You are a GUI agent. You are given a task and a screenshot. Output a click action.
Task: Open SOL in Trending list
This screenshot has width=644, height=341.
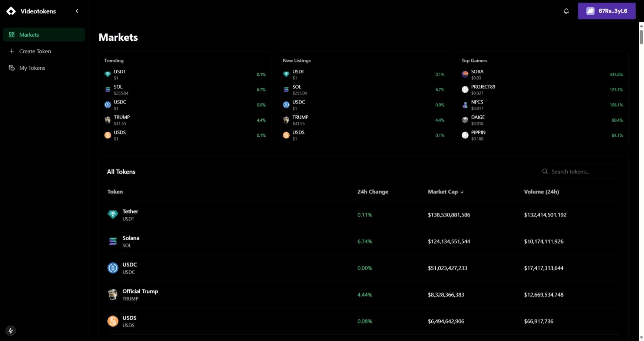tap(185, 90)
